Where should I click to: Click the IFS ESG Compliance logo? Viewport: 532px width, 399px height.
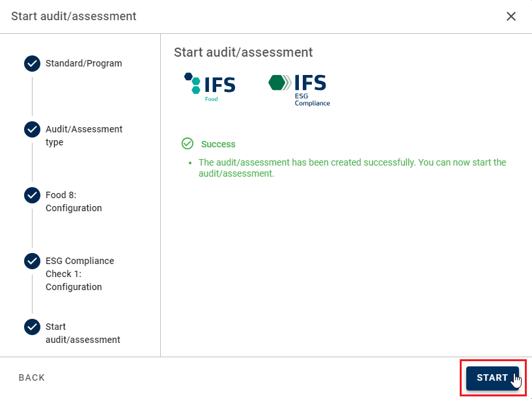pos(299,91)
